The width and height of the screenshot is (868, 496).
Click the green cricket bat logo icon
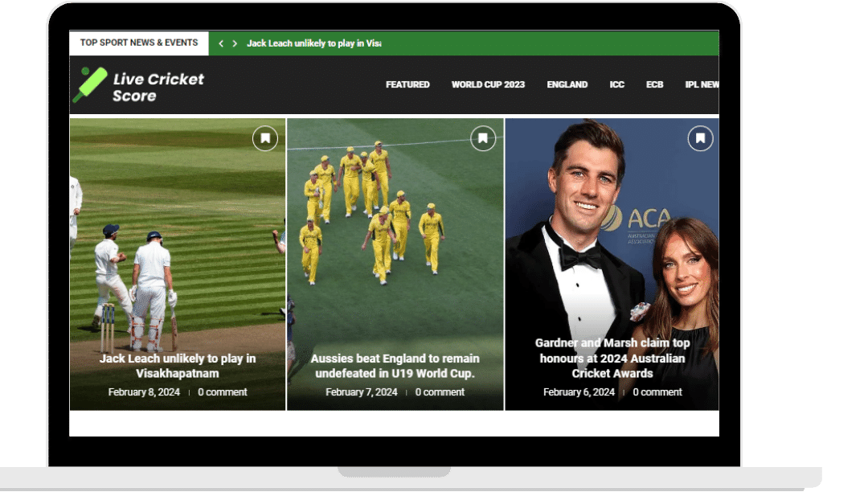pyautogui.click(x=89, y=85)
